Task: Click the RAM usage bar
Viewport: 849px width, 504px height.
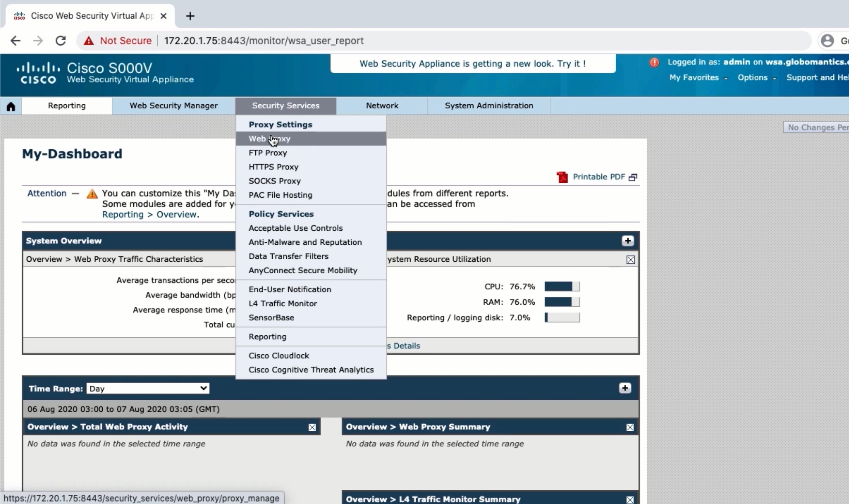Action: click(562, 302)
